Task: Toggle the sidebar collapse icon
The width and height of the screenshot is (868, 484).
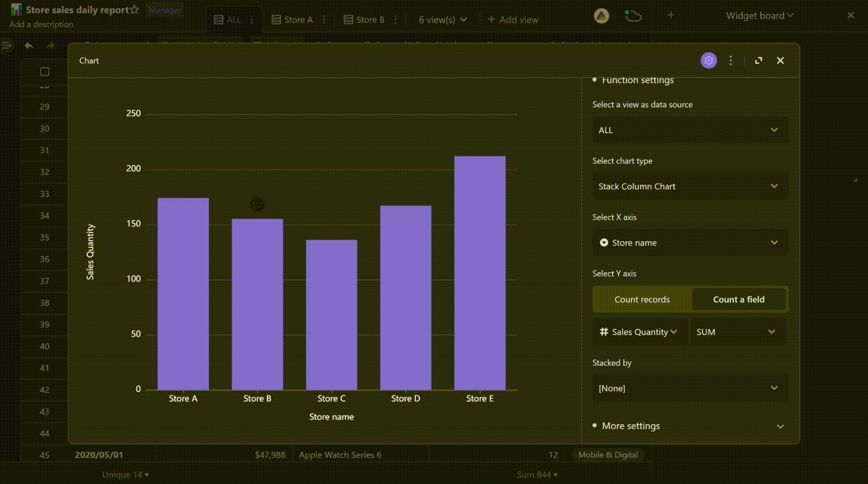Action: (6, 45)
